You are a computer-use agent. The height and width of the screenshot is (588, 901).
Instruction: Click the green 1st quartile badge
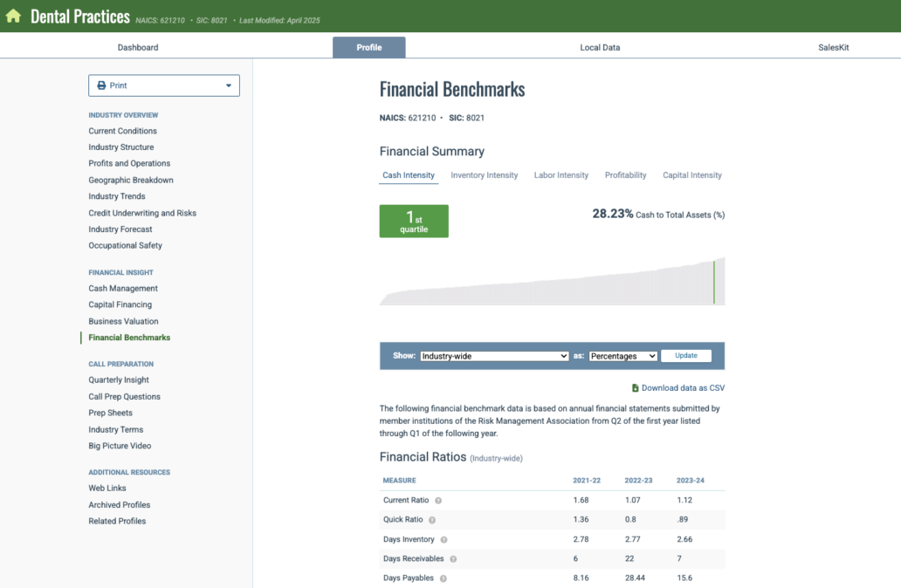(414, 222)
